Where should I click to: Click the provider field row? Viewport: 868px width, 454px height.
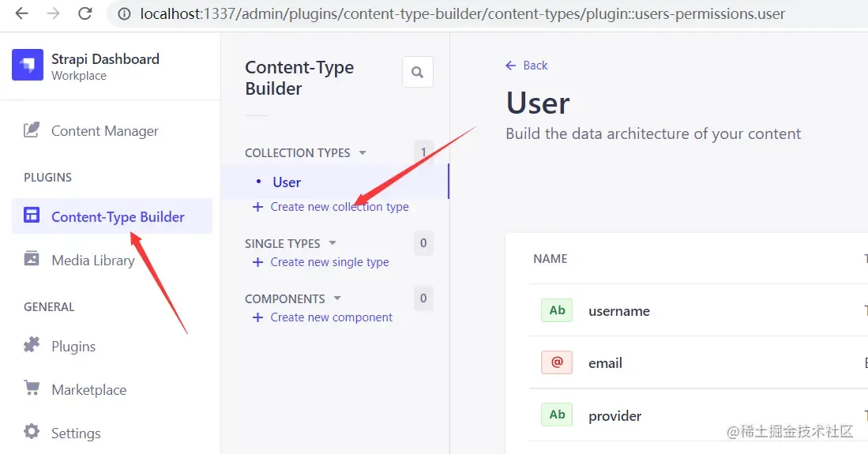[x=699, y=415]
